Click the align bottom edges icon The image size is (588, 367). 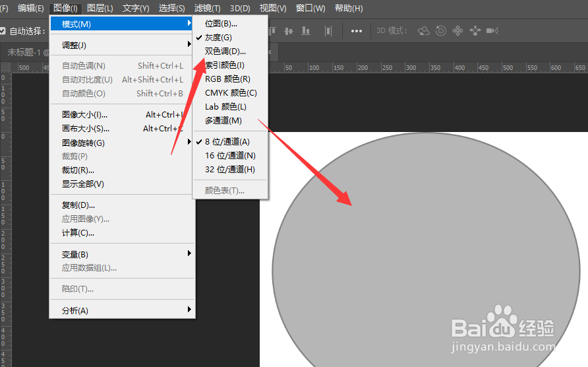[306, 31]
